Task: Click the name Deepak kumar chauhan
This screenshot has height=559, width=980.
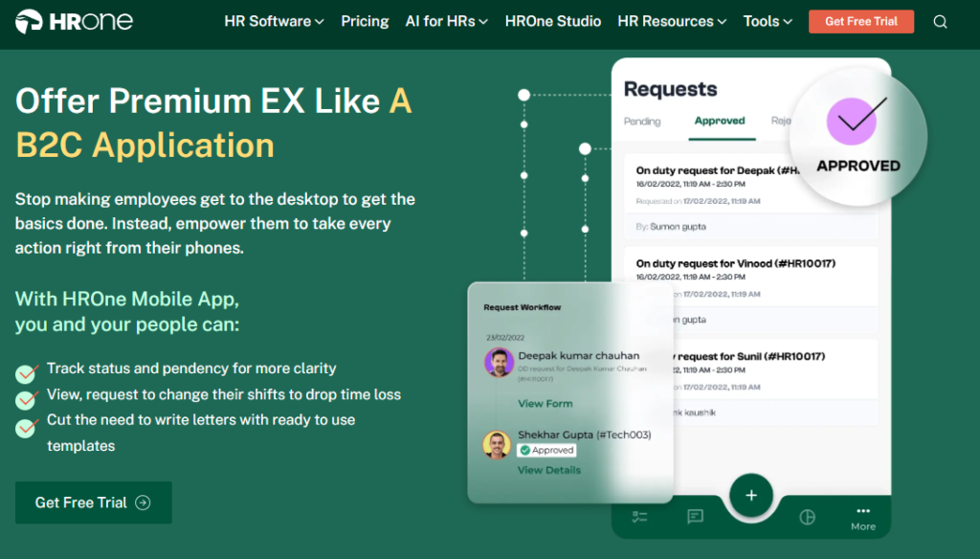Action: pos(579,355)
